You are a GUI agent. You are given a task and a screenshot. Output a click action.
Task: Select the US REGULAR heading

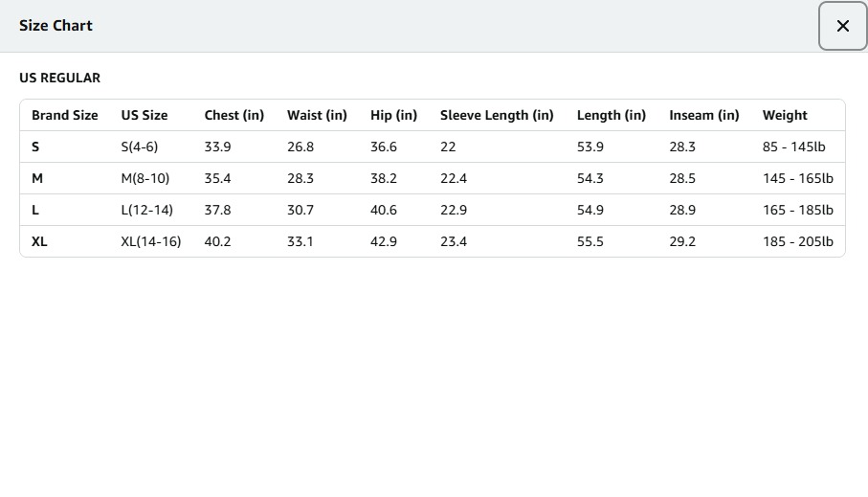(59, 79)
